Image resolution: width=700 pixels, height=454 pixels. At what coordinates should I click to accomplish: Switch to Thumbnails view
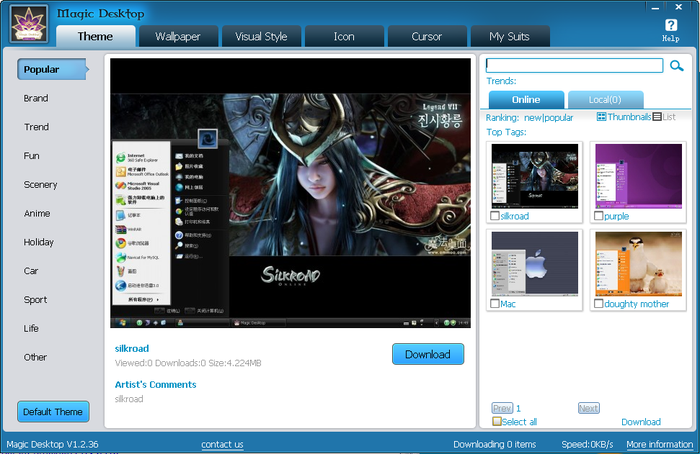point(624,117)
